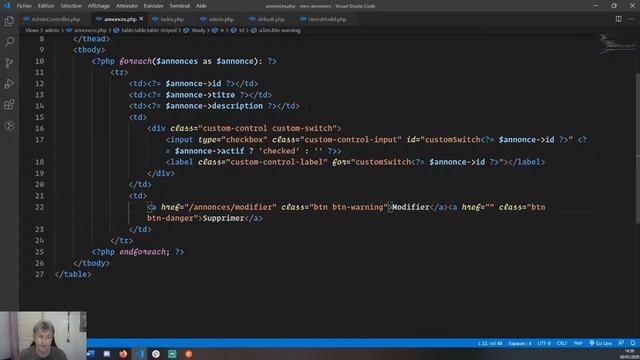640x360 pixels.
Task: Click the round activity bar icon below Extensions
Action: click(9, 126)
